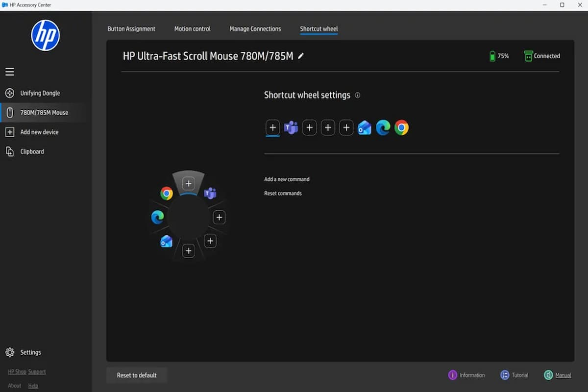The height and width of the screenshot is (392, 588).
Task: Select the Outlook icon in shortcut row
Action: tap(365, 128)
